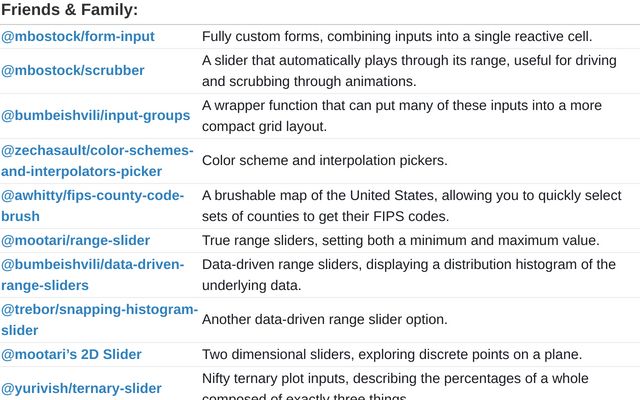Open the @trebor/snapping-histogram-slider link

point(99,319)
